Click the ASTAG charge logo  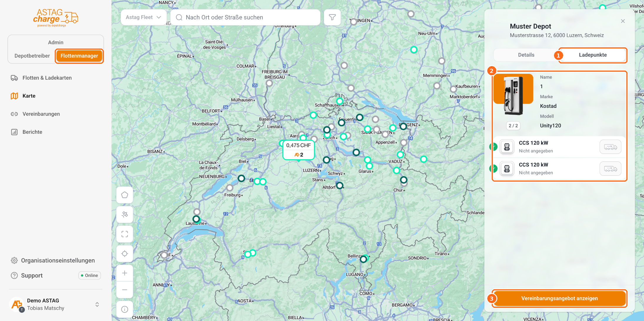pyautogui.click(x=56, y=18)
